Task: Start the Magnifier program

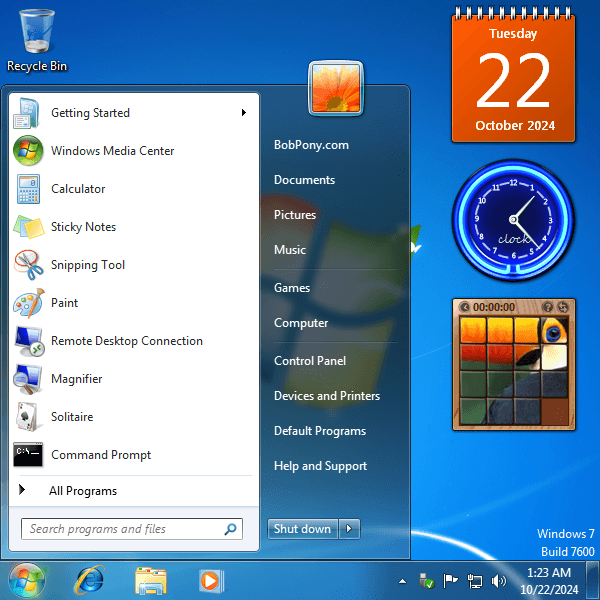Action: 76,379
